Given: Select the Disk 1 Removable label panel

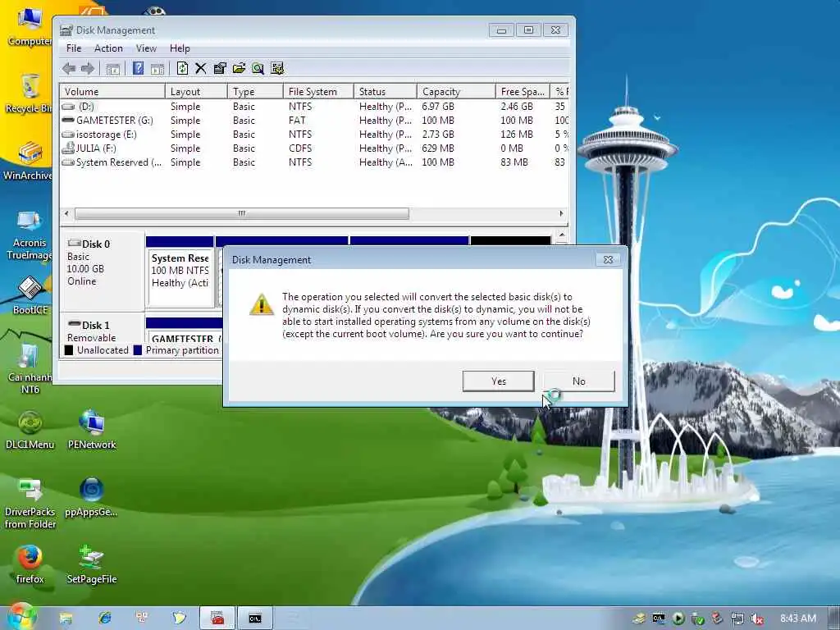Looking at the screenshot, I should point(102,328).
